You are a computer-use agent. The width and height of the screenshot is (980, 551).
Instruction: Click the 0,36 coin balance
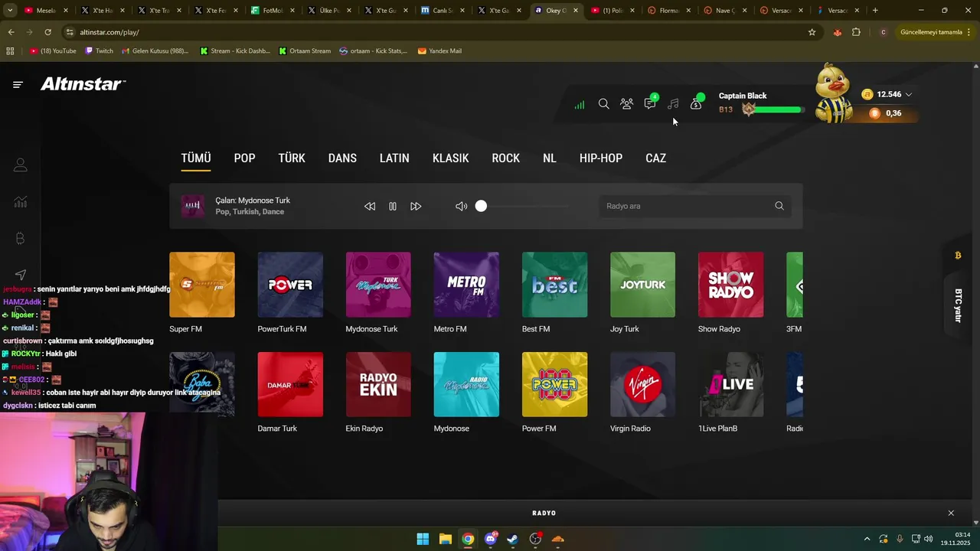coord(886,113)
